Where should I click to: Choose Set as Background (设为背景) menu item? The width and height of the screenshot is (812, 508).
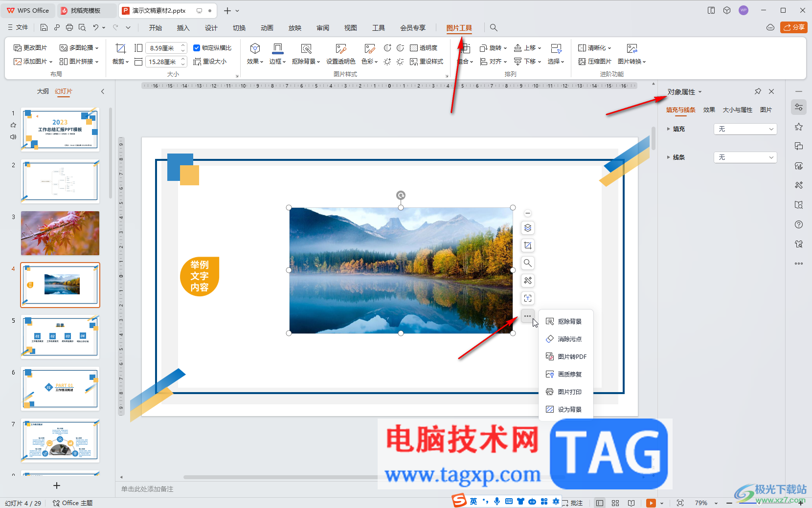tap(566, 409)
